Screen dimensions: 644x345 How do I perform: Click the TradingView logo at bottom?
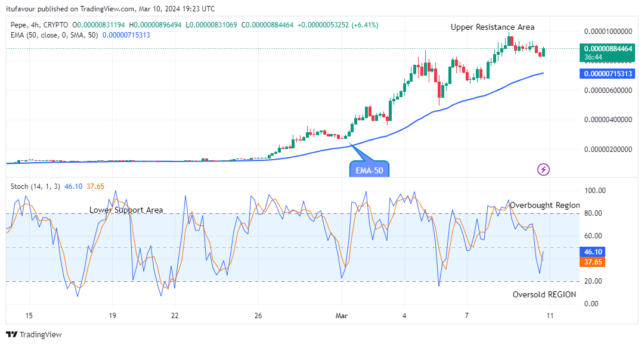(x=34, y=334)
